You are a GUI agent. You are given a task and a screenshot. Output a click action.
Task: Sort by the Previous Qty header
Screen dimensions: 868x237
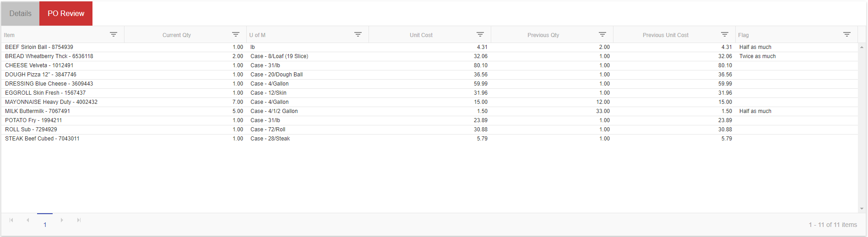click(543, 35)
